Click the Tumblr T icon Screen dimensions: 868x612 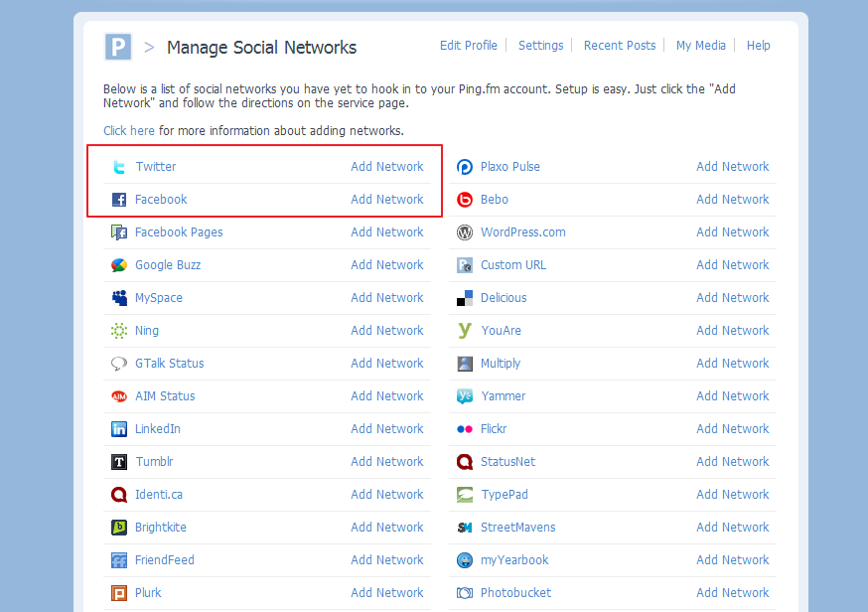click(x=119, y=461)
